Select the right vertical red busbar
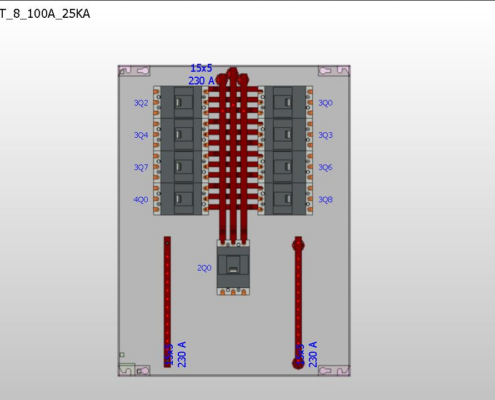 pos(298,303)
